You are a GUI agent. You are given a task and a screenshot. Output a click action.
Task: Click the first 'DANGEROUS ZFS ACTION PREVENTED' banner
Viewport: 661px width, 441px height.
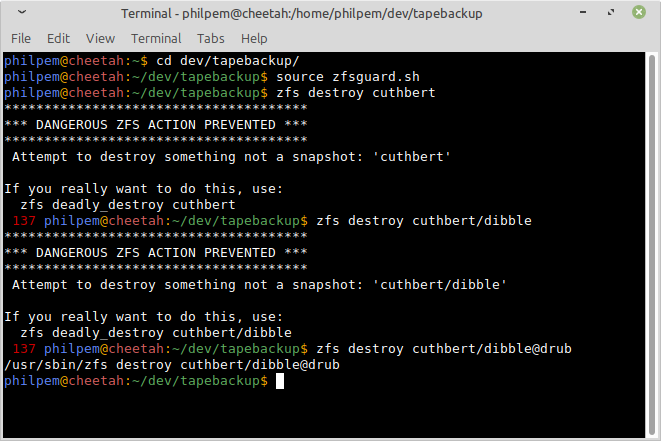[155, 125]
